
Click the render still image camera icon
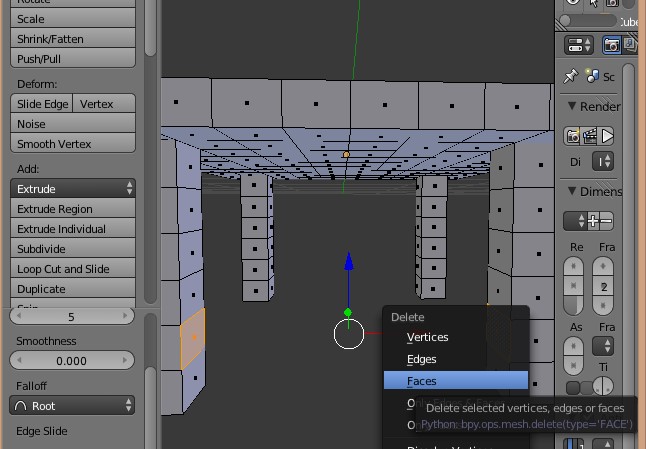click(x=574, y=135)
